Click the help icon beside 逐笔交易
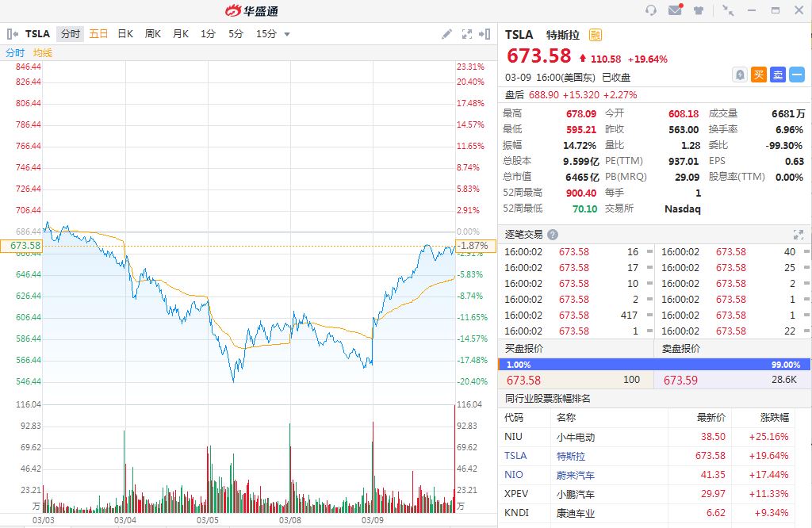The image size is (812, 528). pyautogui.click(x=553, y=235)
